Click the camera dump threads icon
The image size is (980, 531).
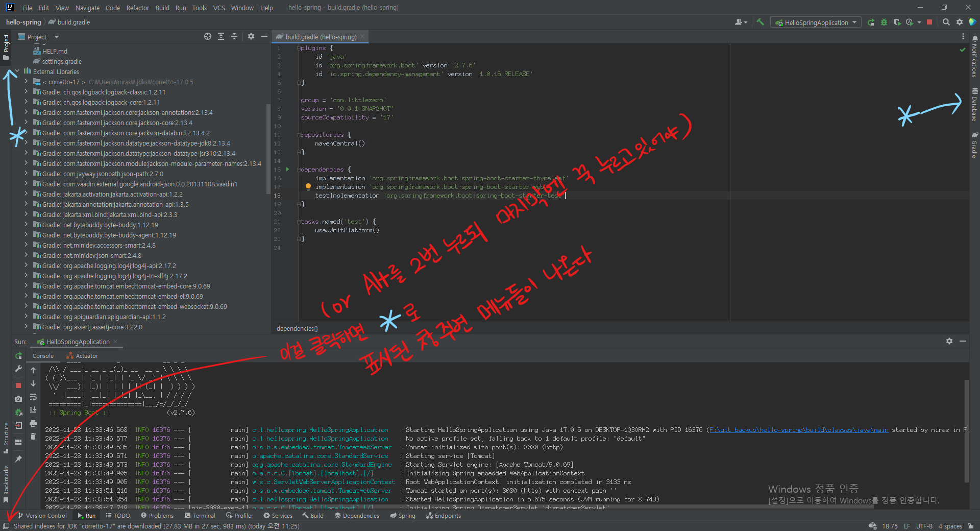click(18, 399)
